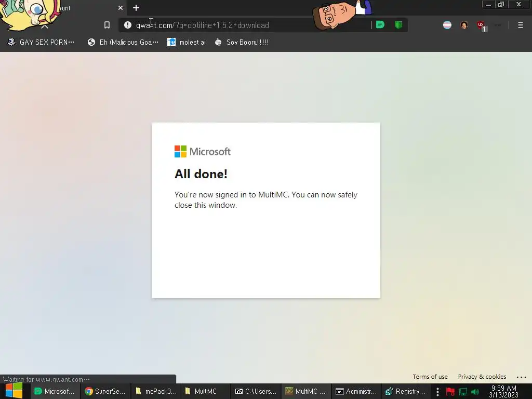532x399 pixels.
Task: Switch to the C:\Users... 7-Zip taskbar item
Action: click(x=256, y=391)
